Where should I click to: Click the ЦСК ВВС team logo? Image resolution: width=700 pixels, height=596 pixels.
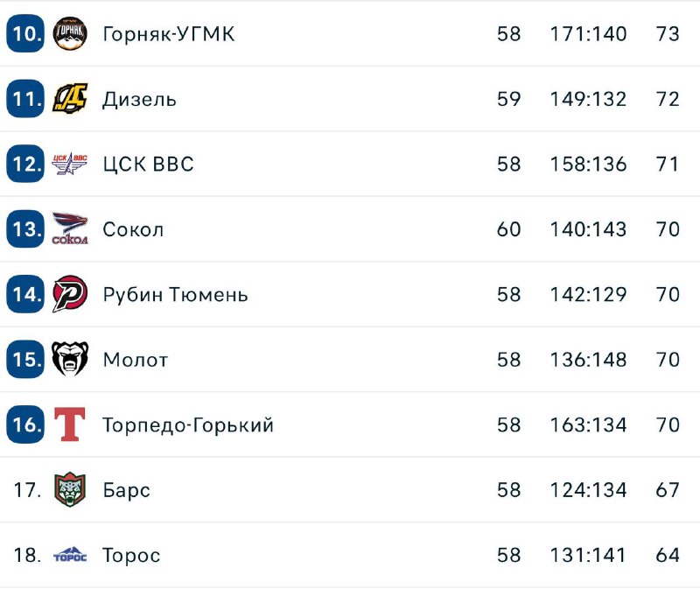click(x=70, y=164)
